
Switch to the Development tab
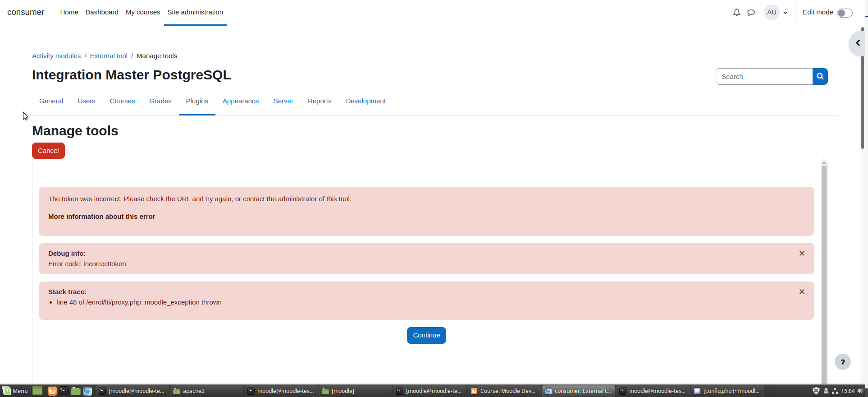coord(366,101)
